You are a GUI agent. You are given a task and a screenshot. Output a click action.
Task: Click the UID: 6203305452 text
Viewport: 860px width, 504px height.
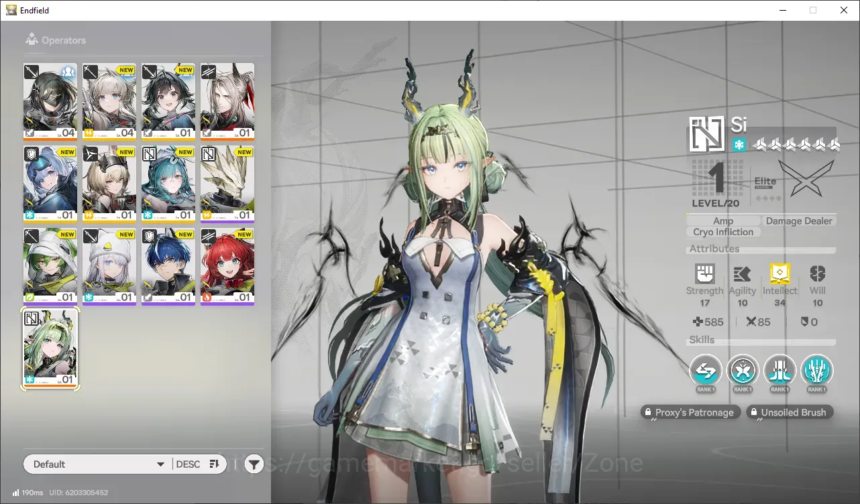pyautogui.click(x=79, y=493)
